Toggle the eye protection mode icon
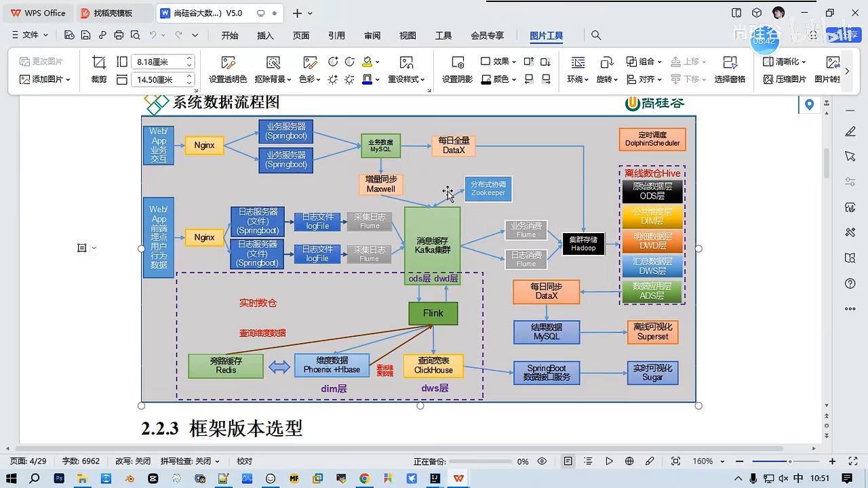 542,461
